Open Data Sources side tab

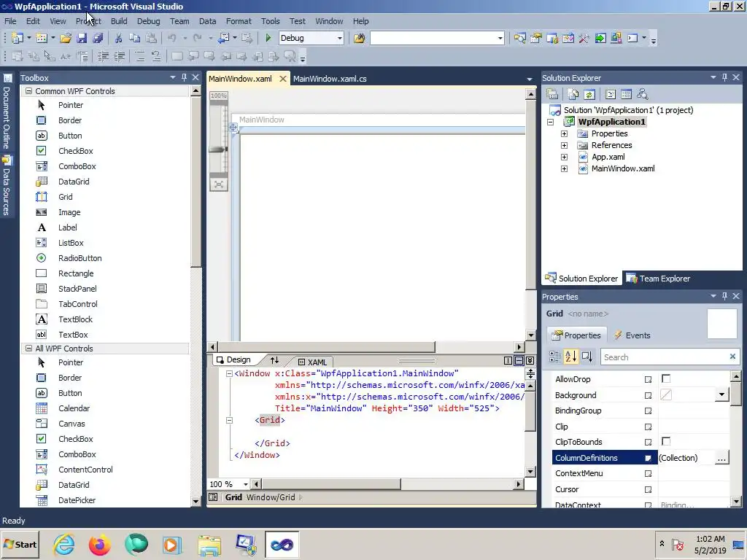coord(7,186)
